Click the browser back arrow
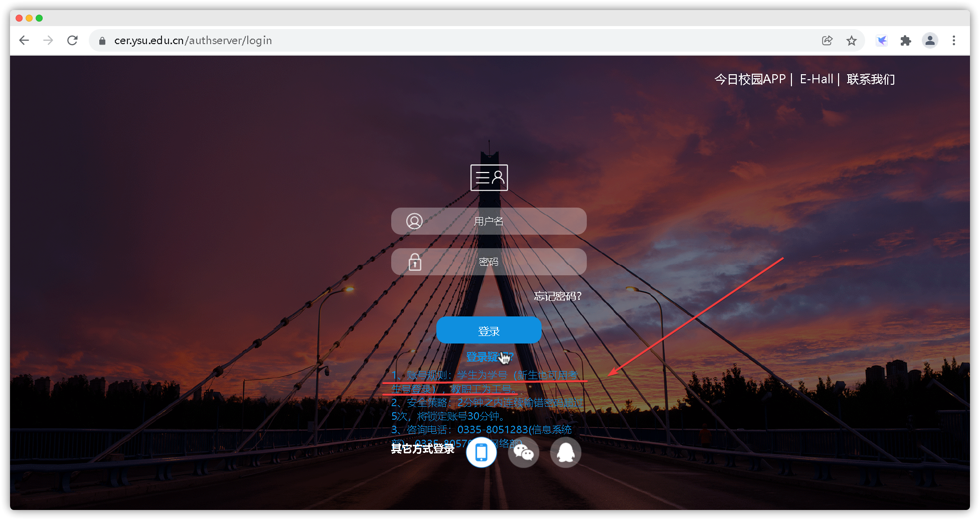 pos(24,41)
